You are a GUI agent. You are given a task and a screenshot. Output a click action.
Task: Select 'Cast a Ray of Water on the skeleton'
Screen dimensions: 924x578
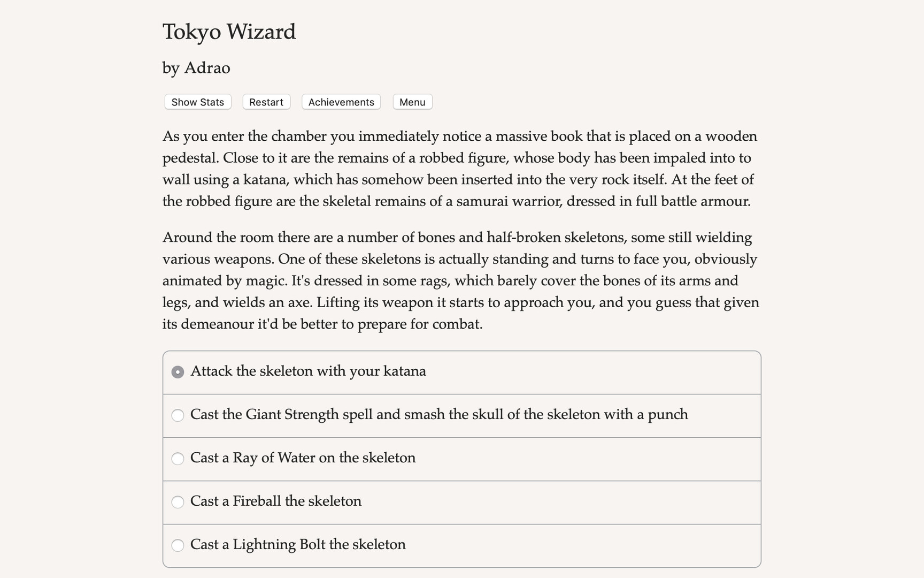[303, 458]
